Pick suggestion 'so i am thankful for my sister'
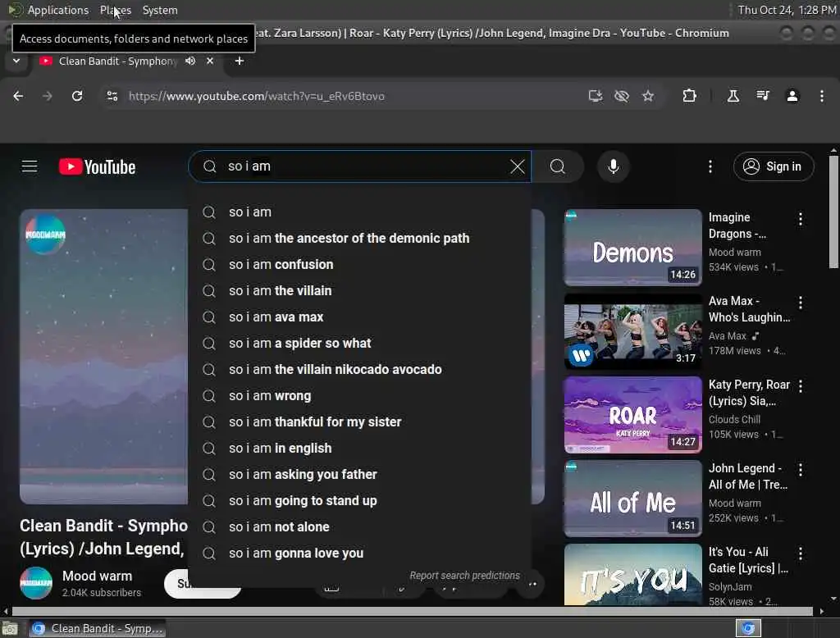The width and height of the screenshot is (840, 638). [359, 422]
